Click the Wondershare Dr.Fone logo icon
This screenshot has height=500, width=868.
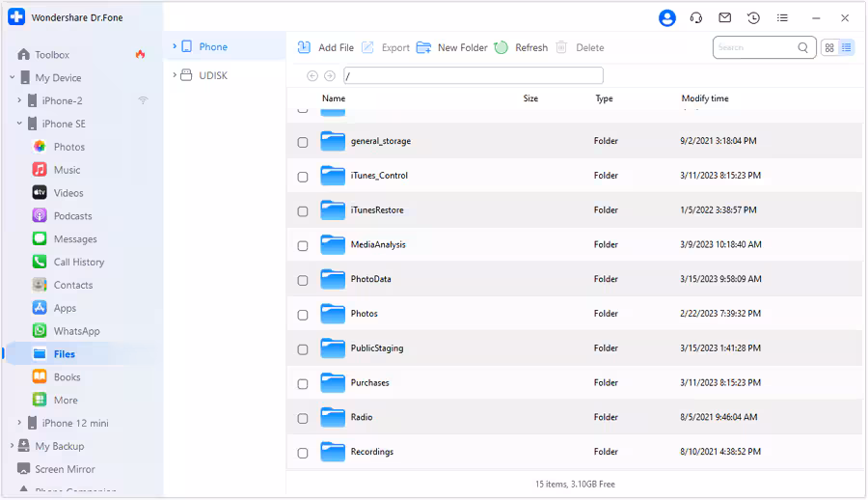[16, 17]
